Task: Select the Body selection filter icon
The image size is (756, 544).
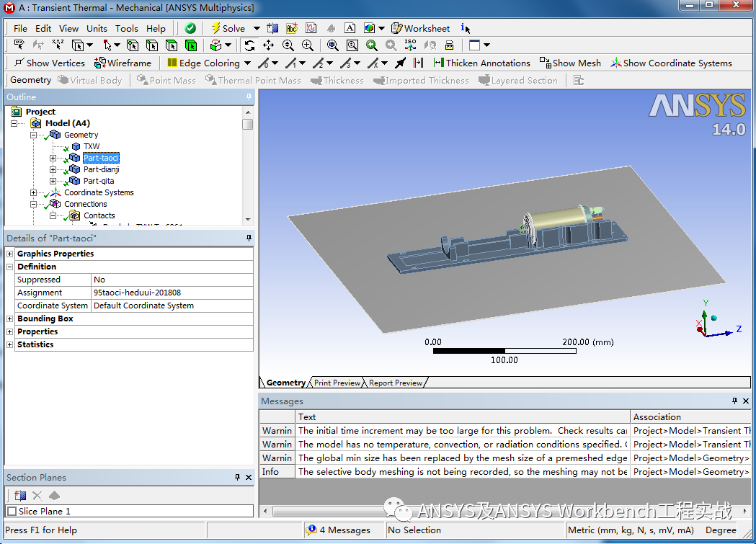Action: click(x=191, y=45)
